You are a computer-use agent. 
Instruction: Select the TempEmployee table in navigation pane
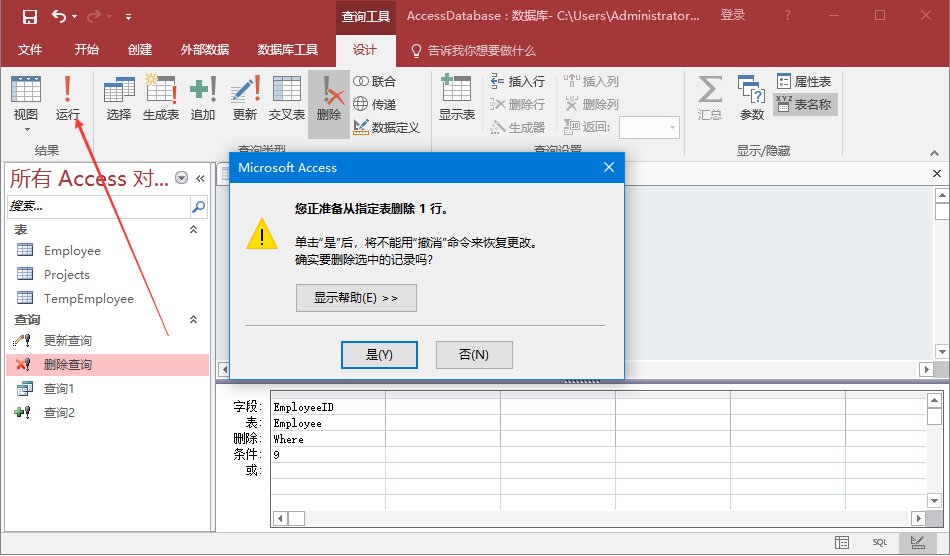point(88,298)
